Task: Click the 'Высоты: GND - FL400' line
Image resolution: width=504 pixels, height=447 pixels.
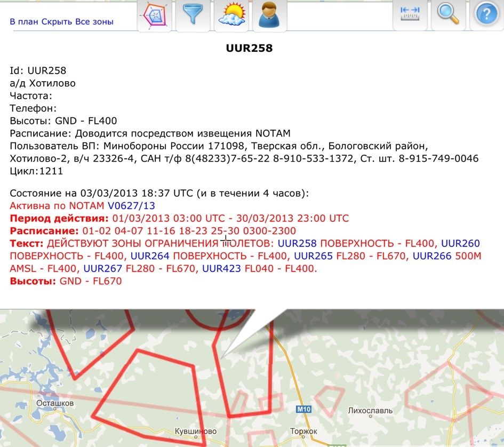Action: pos(63,121)
